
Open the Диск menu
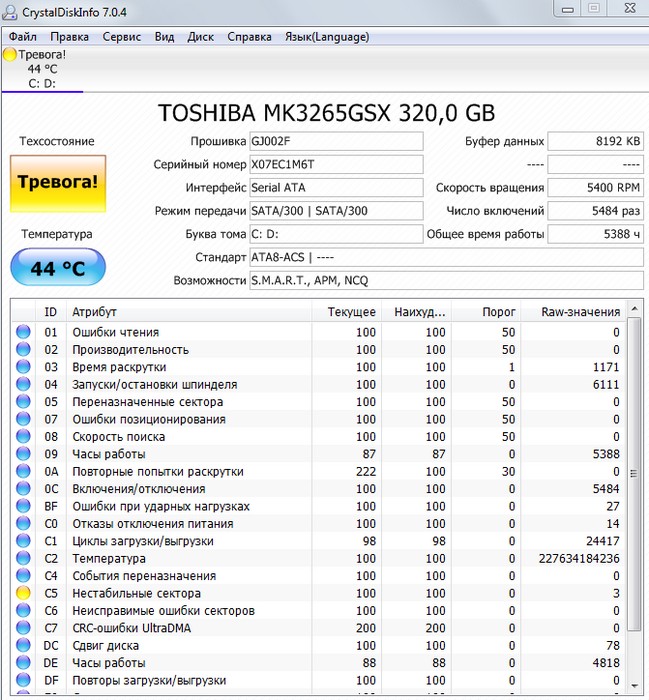point(200,37)
